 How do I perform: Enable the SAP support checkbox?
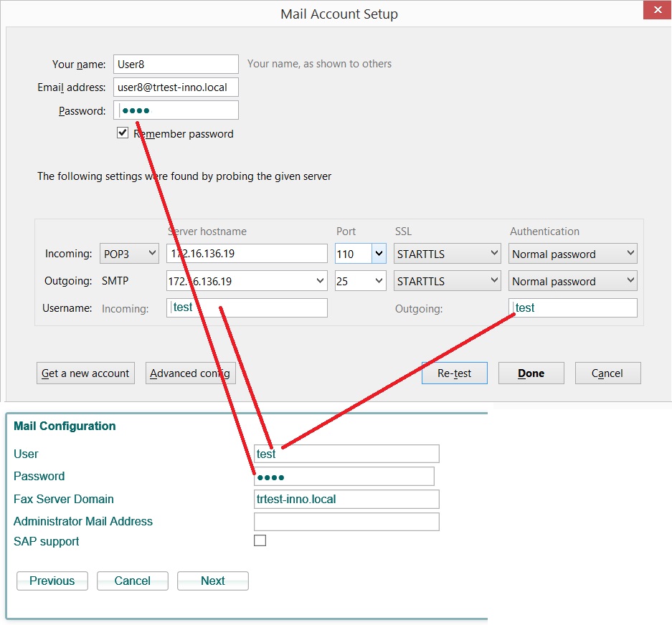[260, 540]
